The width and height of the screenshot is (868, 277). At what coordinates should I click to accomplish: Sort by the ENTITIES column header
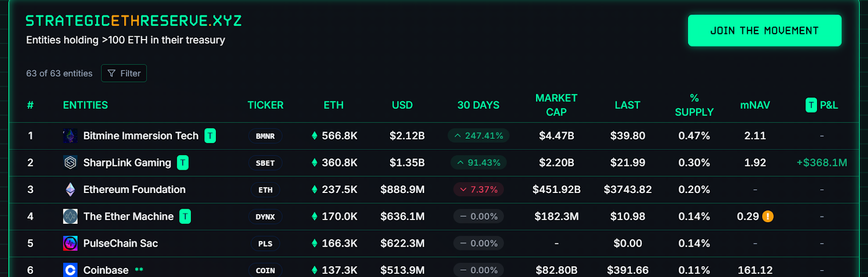85,105
